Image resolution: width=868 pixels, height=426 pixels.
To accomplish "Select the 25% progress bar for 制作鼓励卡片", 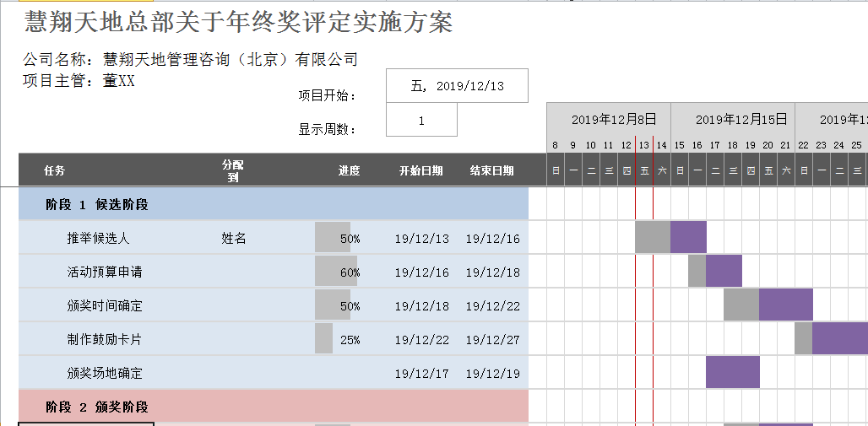I will tap(324, 339).
